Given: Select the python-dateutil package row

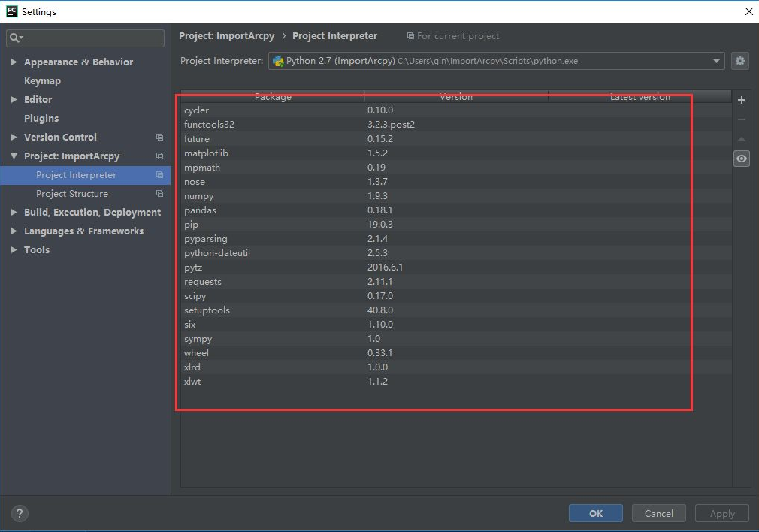Looking at the screenshot, I should [456, 253].
